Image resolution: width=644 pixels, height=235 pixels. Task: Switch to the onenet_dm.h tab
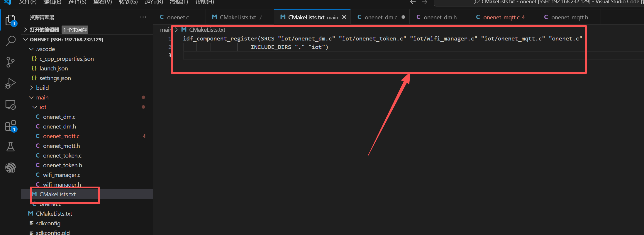click(439, 17)
